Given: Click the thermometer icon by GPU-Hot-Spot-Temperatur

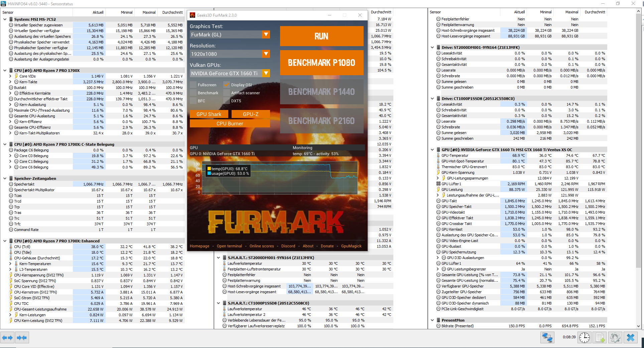Looking at the screenshot, I should pos(438,161).
